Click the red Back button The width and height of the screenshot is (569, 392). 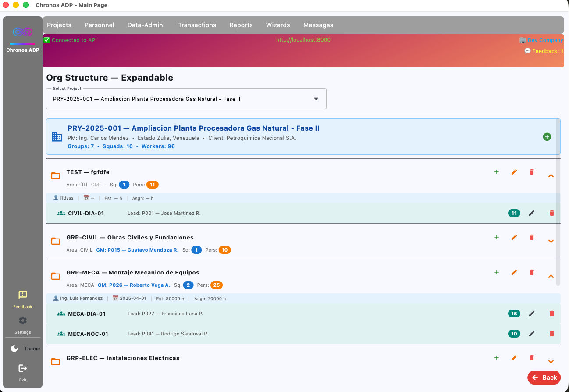click(x=544, y=377)
